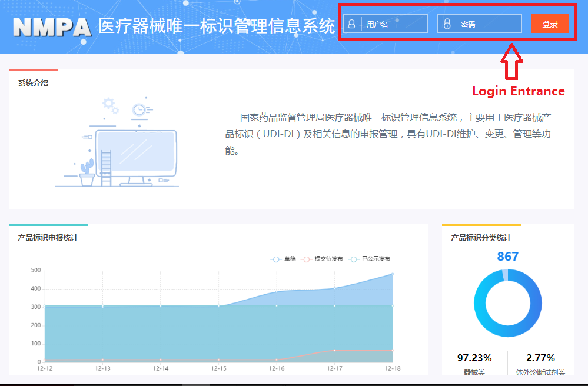Hide the 已公示发布 series via the legend
The image size is (588, 386).
(x=369, y=259)
